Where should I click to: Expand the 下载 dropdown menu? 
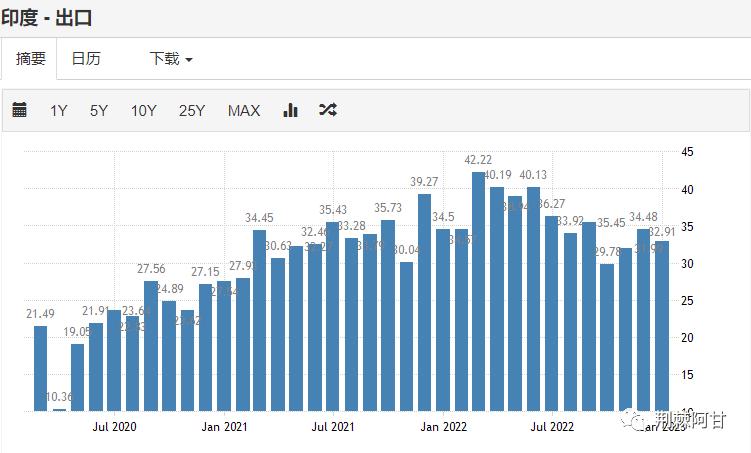coord(170,59)
